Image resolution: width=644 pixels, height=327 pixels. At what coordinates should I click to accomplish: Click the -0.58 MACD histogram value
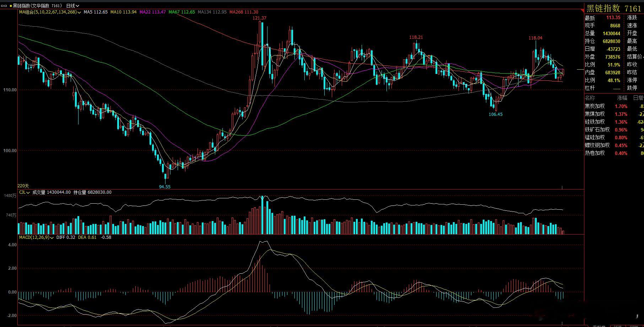coord(106,237)
